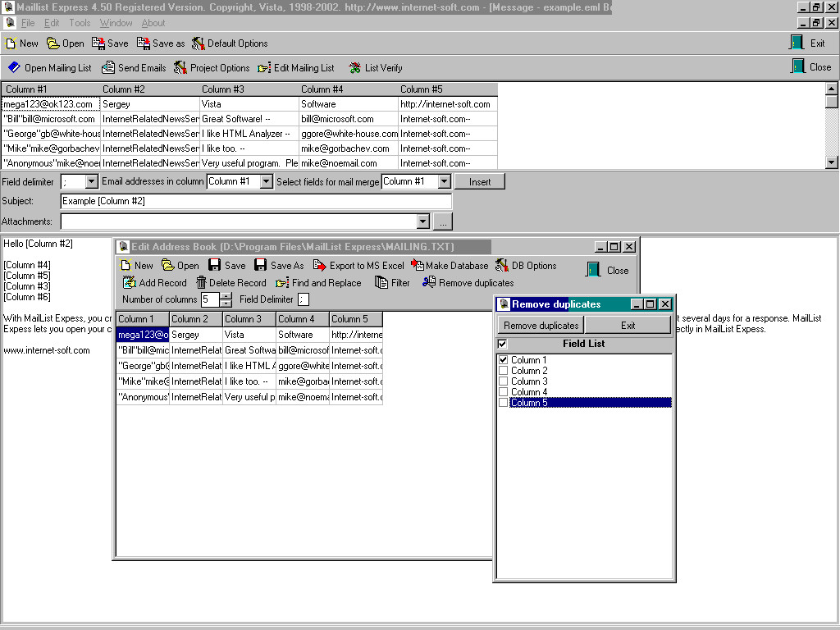840x630 pixels.
Task: Click the Close door icon in message toolbar
Action: point(798,66)
